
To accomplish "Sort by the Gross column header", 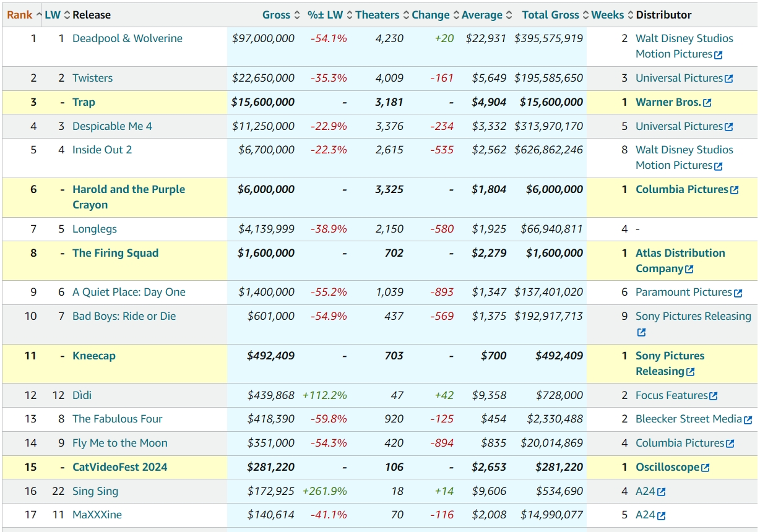I will (x=281, y=15).
